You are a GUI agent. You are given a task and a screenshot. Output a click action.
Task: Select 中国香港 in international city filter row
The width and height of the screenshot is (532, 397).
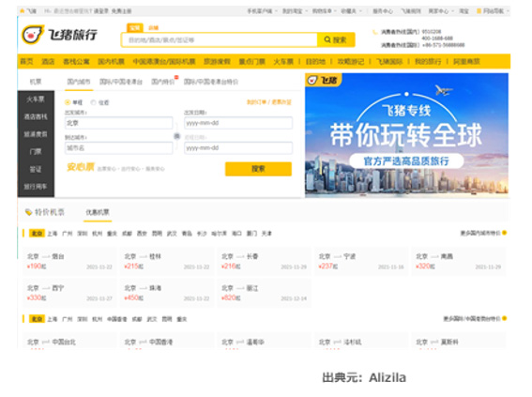pyautogui.click(x=116, y=319)
